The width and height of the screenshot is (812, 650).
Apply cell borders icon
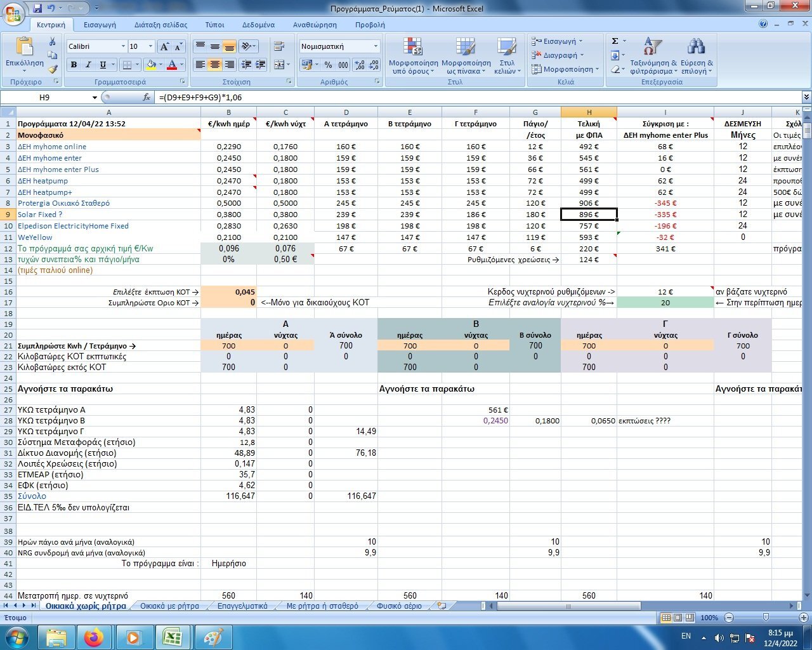(126, 65)
